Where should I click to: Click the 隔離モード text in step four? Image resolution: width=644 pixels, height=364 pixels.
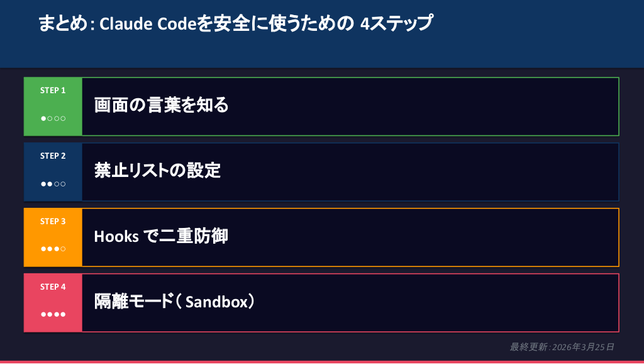click(x=133, y=302)
